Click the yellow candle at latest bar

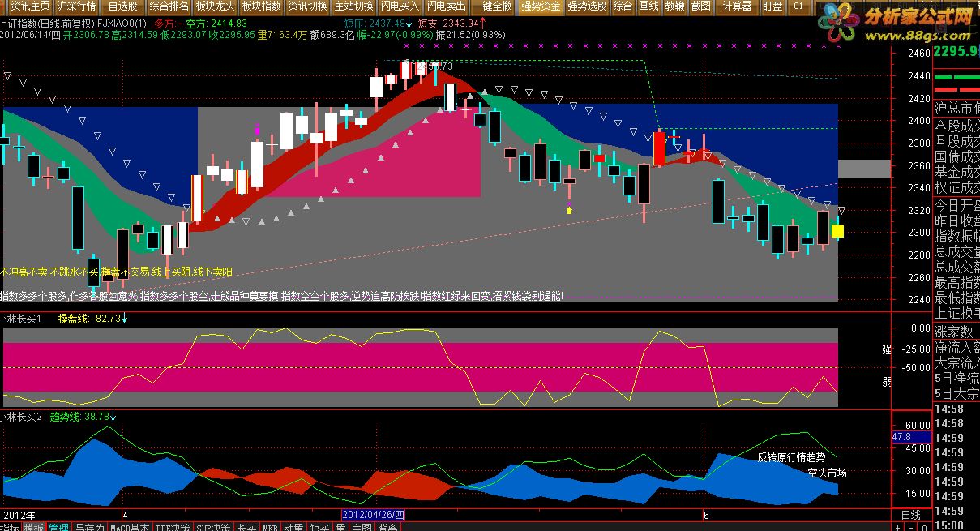pos(837,231)
